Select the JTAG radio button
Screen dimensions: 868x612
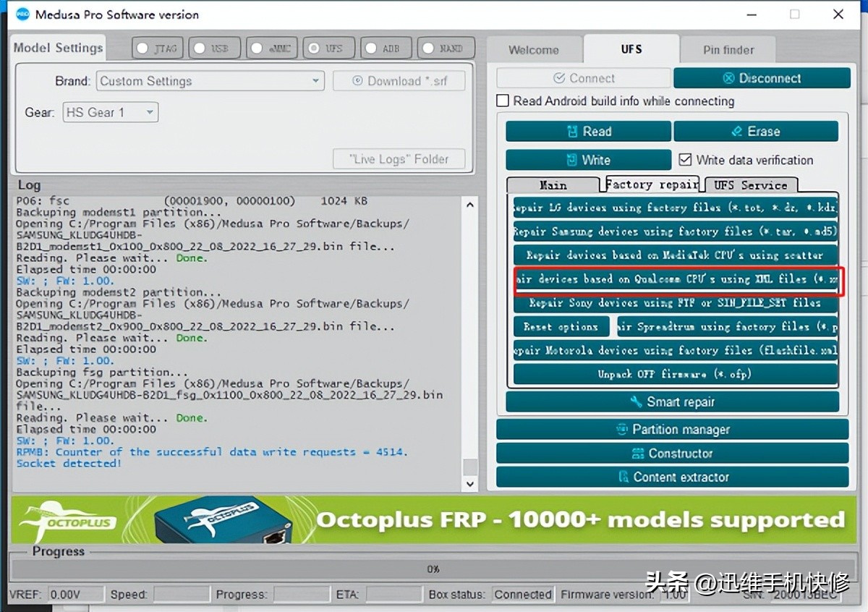[x=143, y=48]
